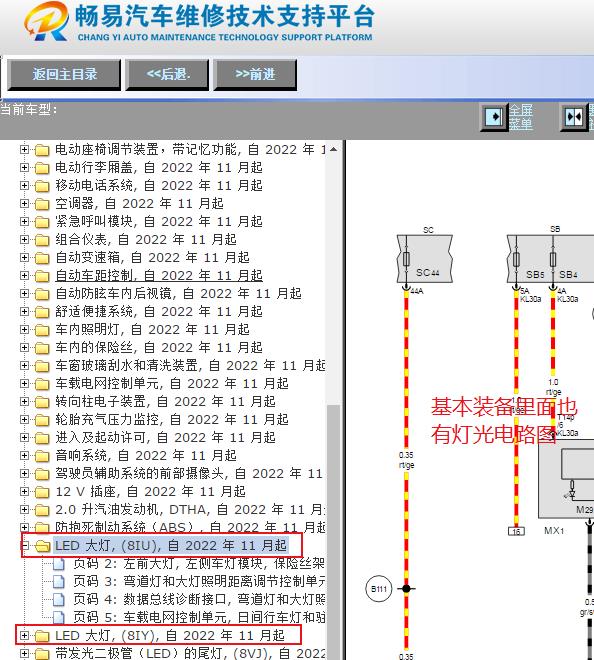The height and width of the screenshot is (660, 594).
Task: Expand the 紧急呼叫模块 node
Action: (24, 221)
